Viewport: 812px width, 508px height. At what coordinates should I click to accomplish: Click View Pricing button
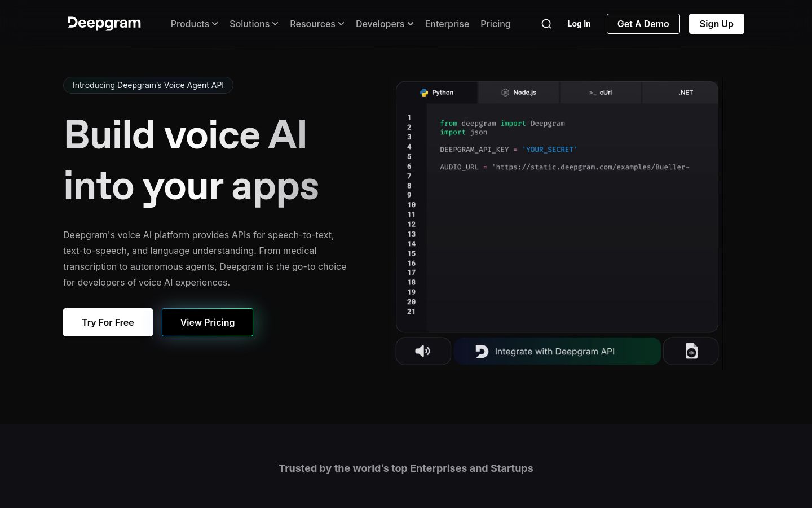pos(208,322)
